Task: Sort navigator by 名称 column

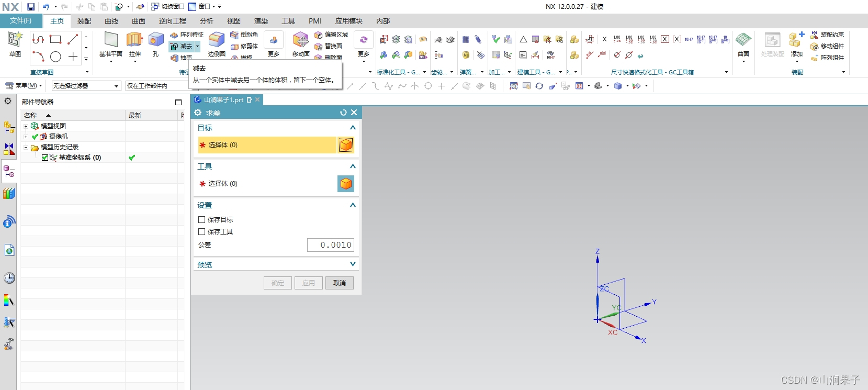Action: coord(31,115)
